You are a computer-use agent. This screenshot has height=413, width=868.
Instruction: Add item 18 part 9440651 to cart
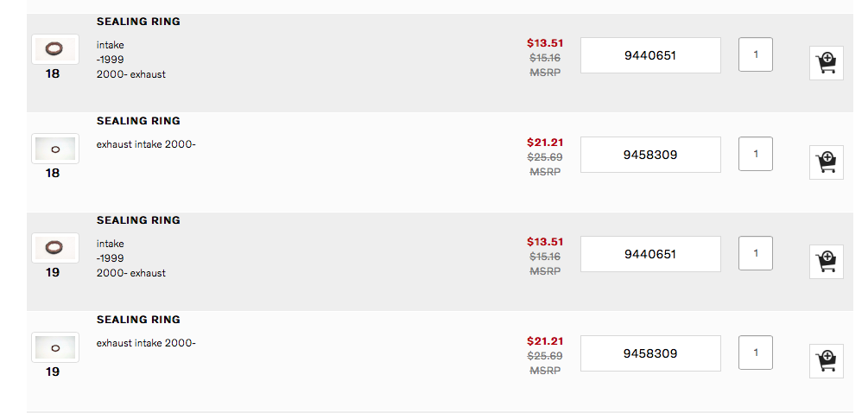tap(827, 63)
